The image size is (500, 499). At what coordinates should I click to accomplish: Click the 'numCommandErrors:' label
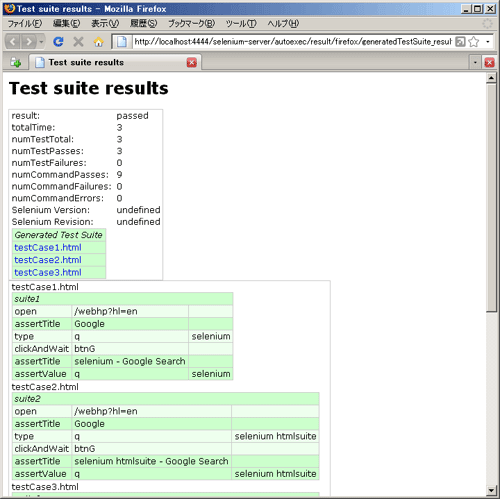click(58, 198)
